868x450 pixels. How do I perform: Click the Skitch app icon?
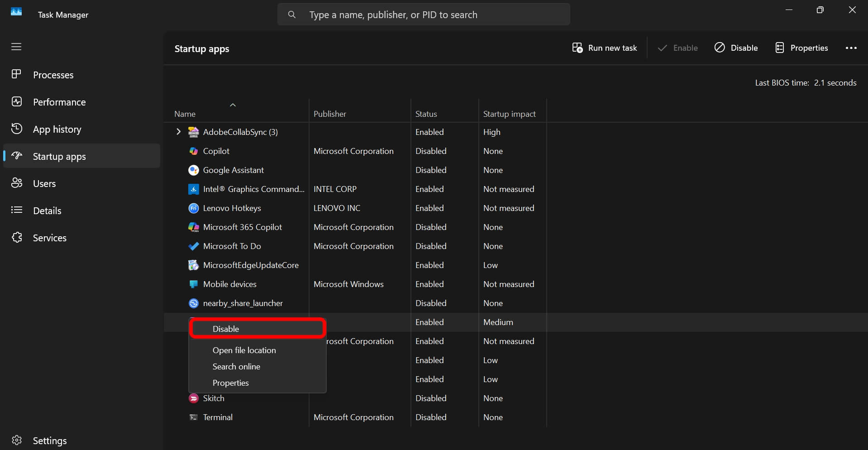tap(193, 398)
